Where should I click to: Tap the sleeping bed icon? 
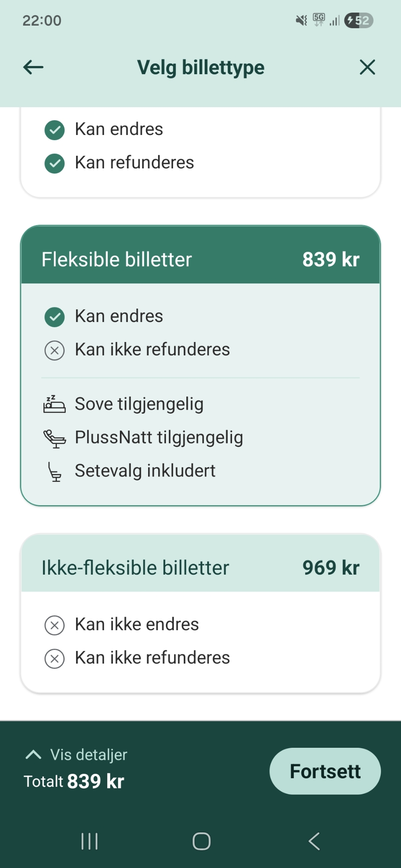[x=54, y=404]
